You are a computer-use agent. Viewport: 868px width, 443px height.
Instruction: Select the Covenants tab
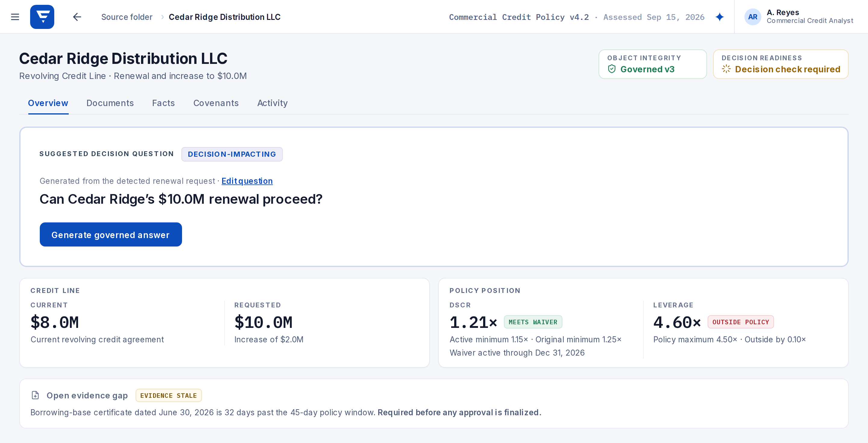[216, 103]
